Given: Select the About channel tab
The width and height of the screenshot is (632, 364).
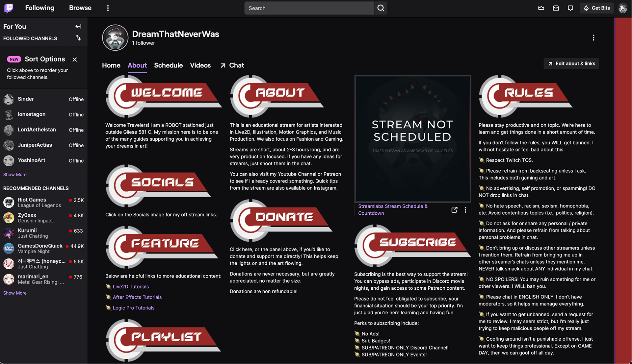Looking at the screenshot, I should [x=137, y=65].
